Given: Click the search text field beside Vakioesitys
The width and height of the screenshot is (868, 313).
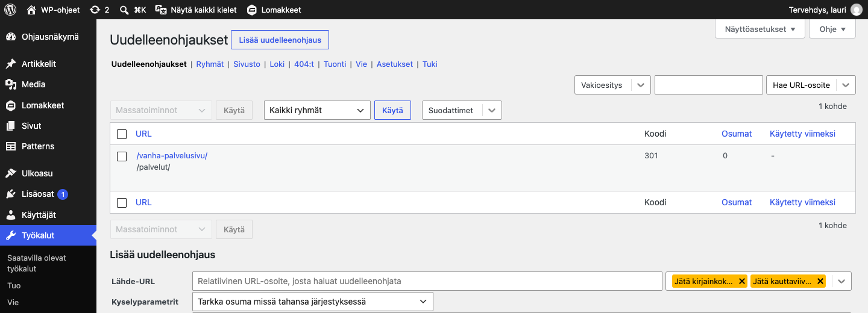Looking at the screenshot, I should click(x=709, y=85).
